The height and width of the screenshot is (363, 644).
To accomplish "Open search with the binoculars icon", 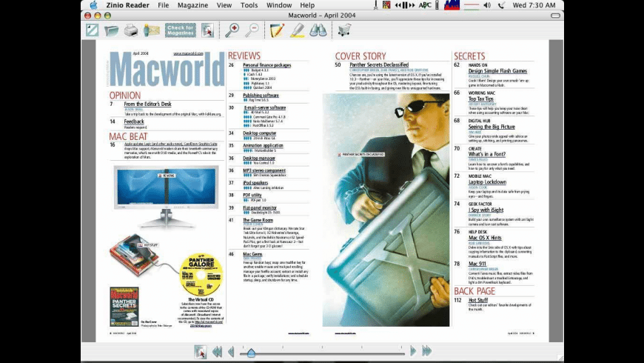I will (318, 30).
